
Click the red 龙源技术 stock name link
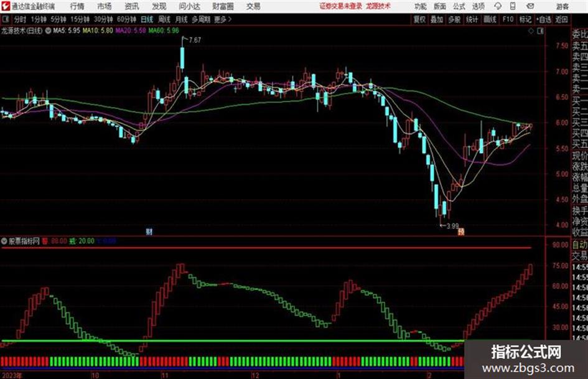tap(378, 6)
